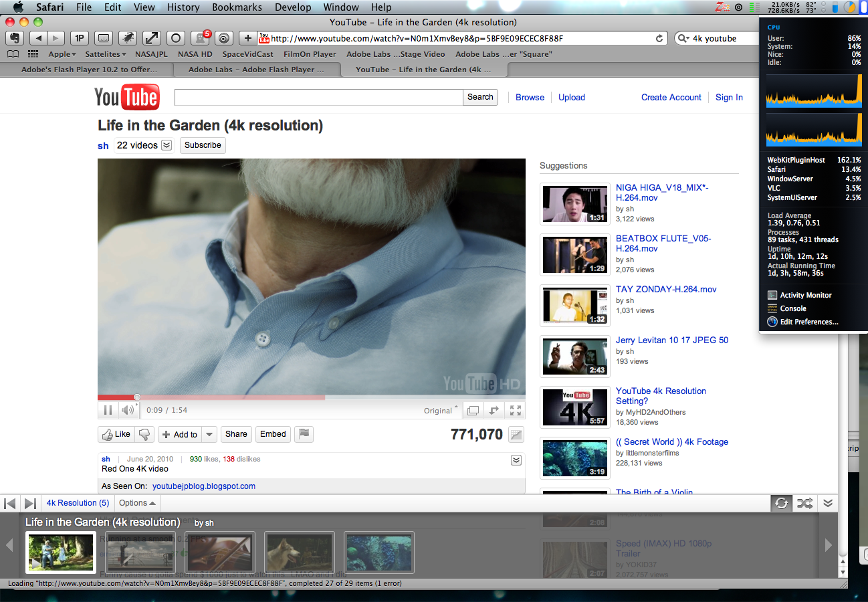868x602 pixels.
Task: Open youtubejpblog.blogspot.com link
Action: click(x=204, y=486)
